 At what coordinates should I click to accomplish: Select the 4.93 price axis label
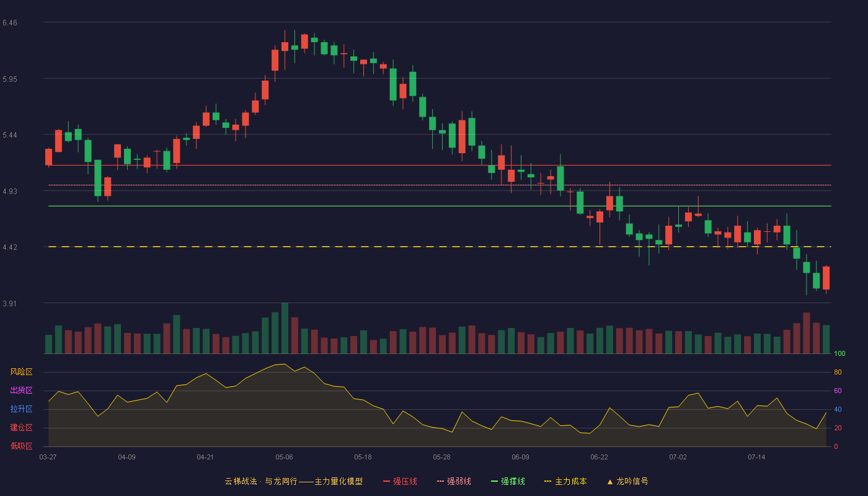pos(10,192)
